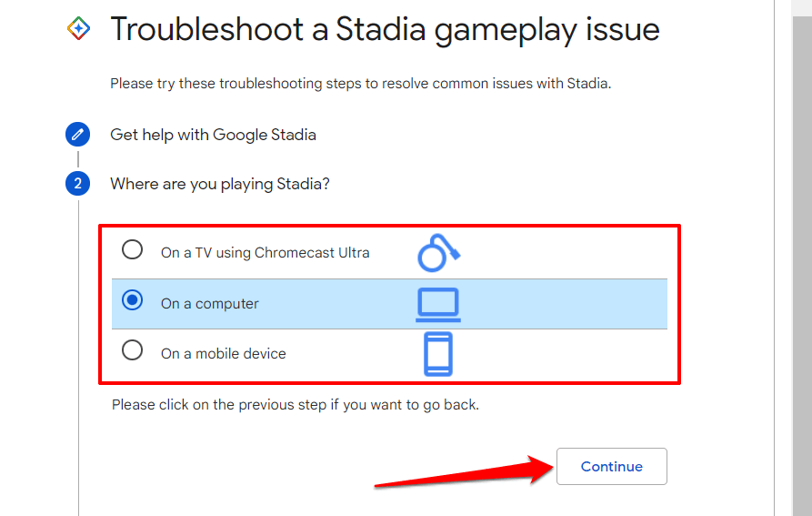Image resolution: width=812 pixels, height=516 pixels.
Task: Click the Google Help diamond logo
Action: click(78, 29)
